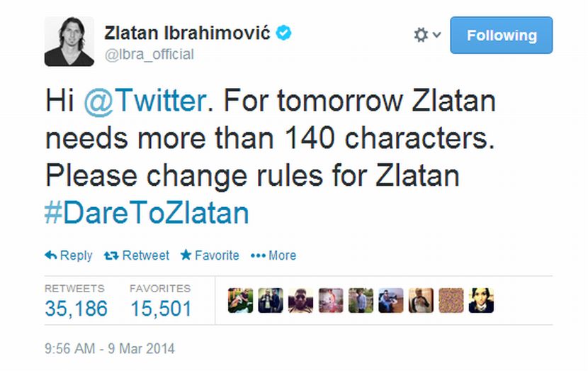Viewport: 588px width, 371px height.
Task: Click the first retweeter avatar thumbnail
Action: pos(239,301)
